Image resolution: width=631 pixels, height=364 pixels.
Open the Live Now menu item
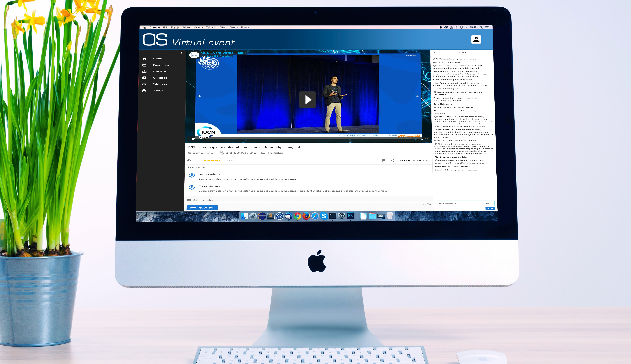(159, 72)
